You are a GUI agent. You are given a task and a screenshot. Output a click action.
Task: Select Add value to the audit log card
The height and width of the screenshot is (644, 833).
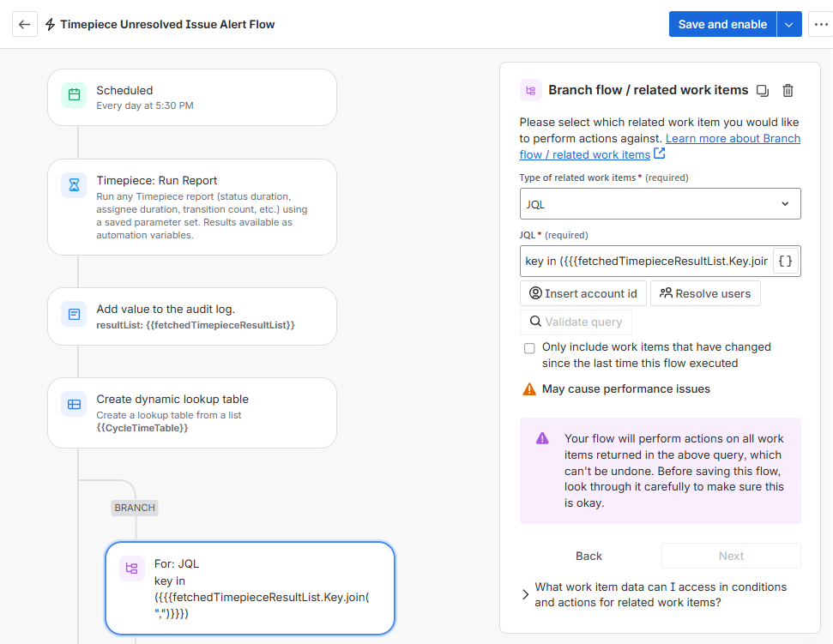pos(192,316)
